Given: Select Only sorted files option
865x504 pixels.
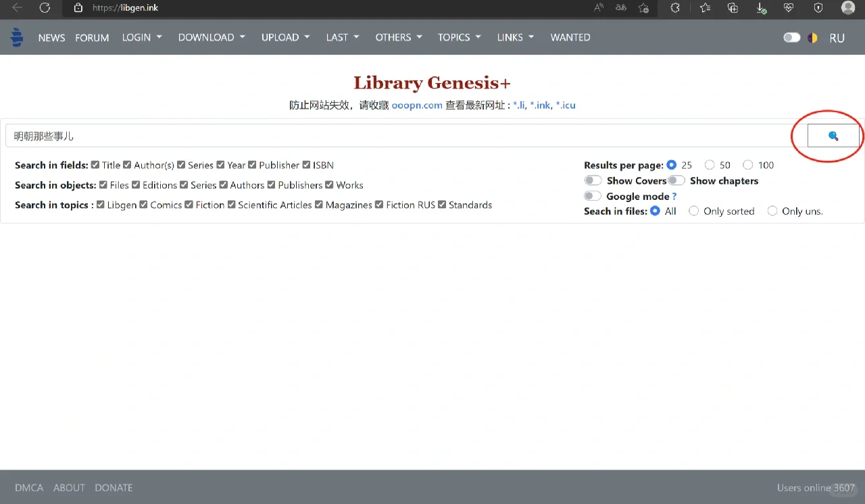Looking at the screenshot, I should (693, 211).
